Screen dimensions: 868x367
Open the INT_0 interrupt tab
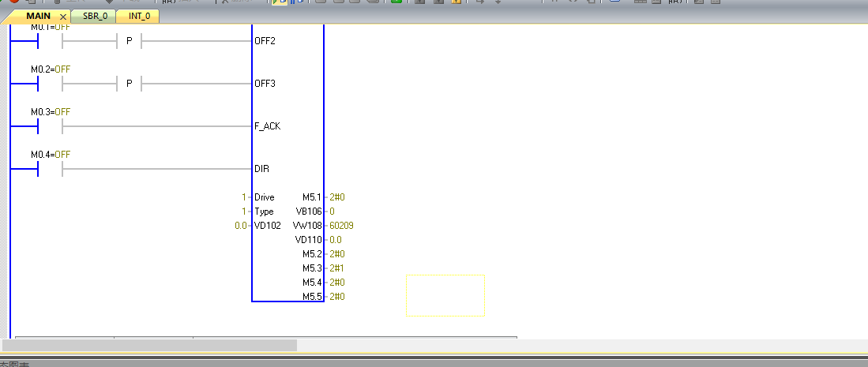(x=138, y=16)
